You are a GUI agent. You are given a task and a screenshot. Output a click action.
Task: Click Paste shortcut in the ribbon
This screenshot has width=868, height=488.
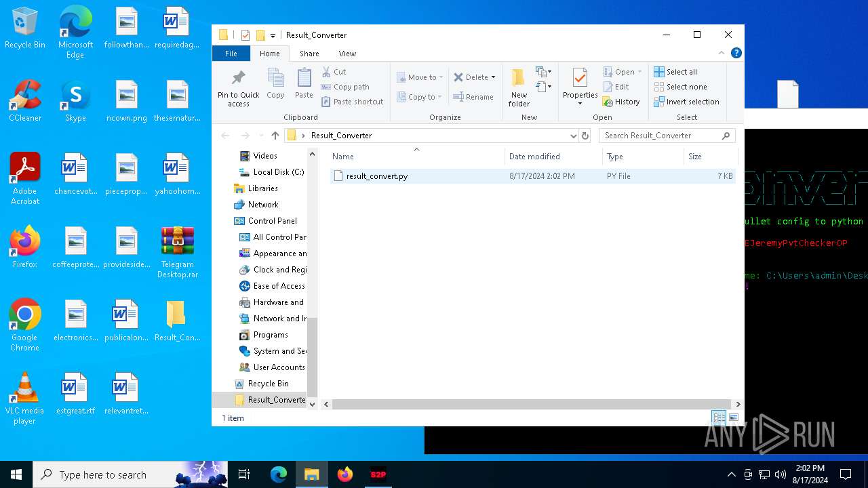pyautogui.click(x=352, y=102)
